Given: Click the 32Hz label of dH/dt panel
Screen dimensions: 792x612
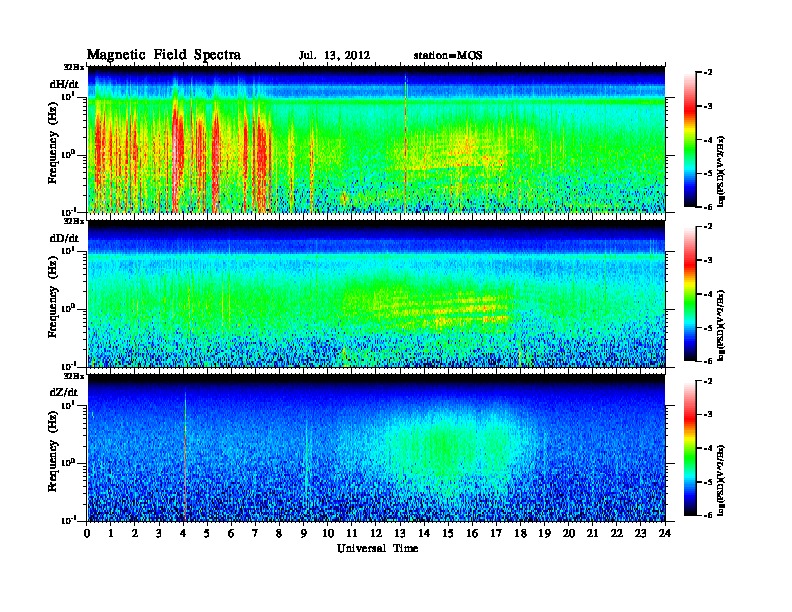Looking at the screenshot, I should coord(74,67).
